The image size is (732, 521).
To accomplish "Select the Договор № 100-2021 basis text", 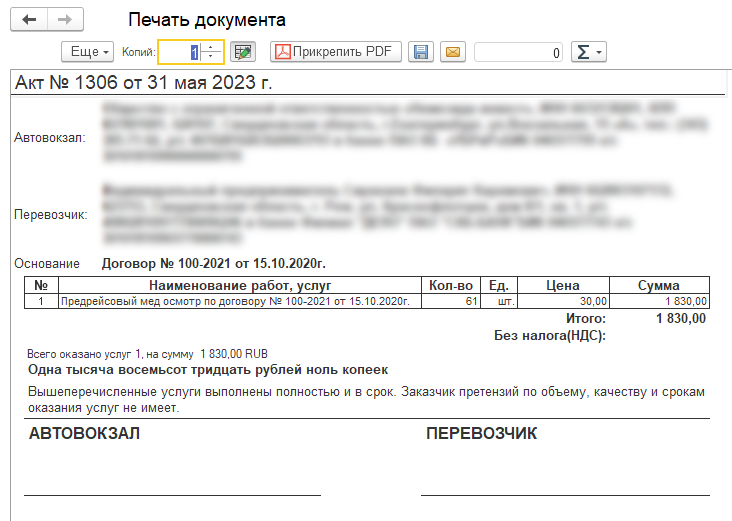I will [x=214, y=264].
